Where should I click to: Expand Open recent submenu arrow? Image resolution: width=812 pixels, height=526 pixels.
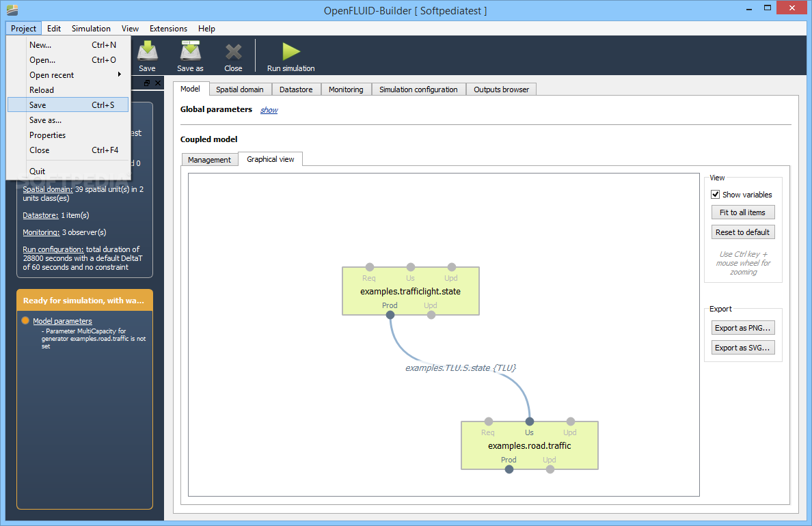pyautogui.click(x=120, y=74)
